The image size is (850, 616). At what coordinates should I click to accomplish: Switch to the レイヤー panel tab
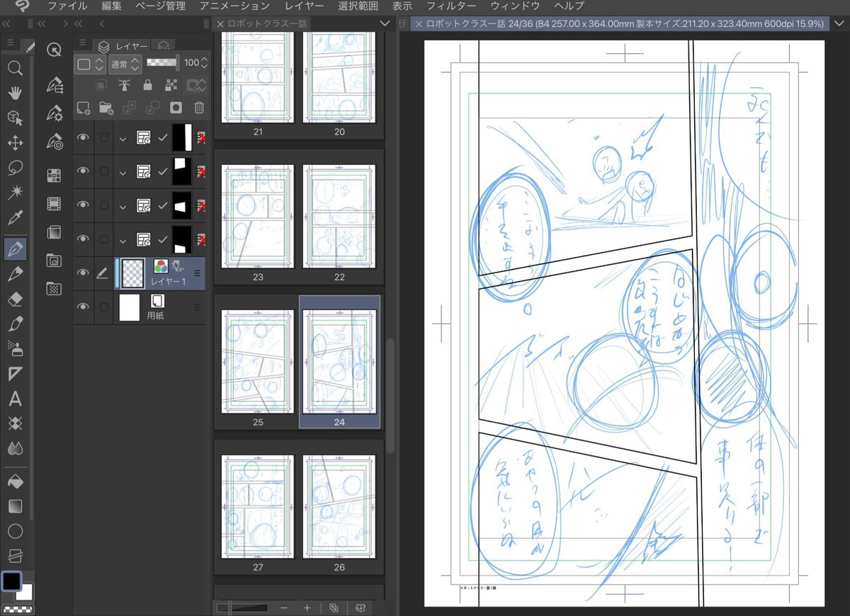tap(123, 46)
